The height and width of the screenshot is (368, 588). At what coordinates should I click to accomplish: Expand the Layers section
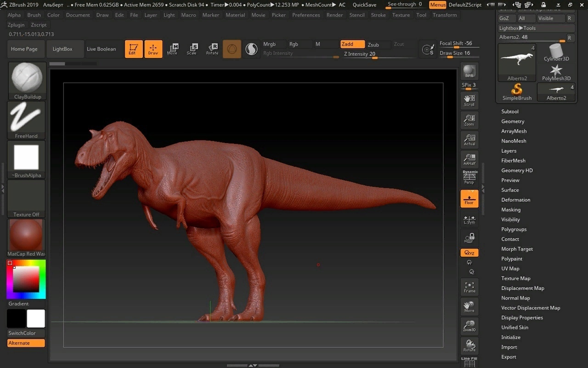coord(509,150)
